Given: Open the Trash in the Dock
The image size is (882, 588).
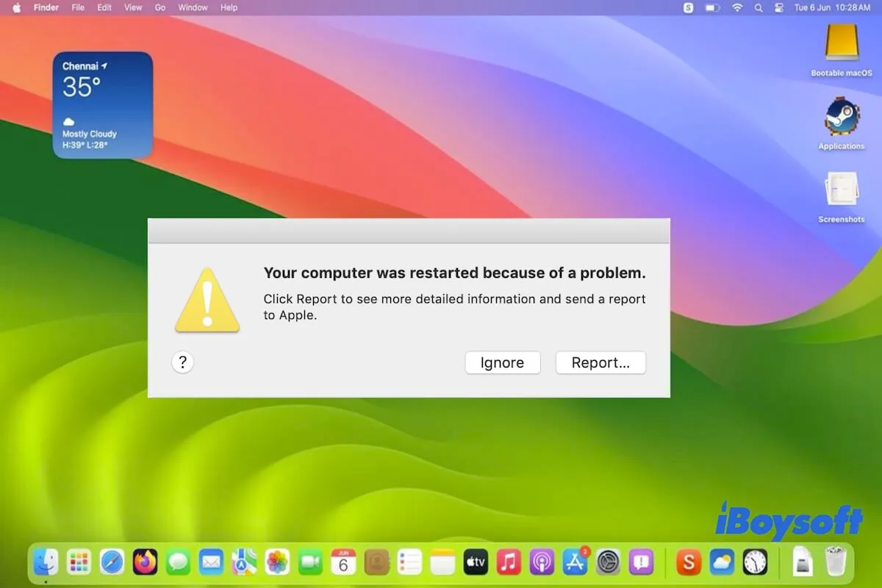Looking at the screenshot, I should (x=836, y=562).
